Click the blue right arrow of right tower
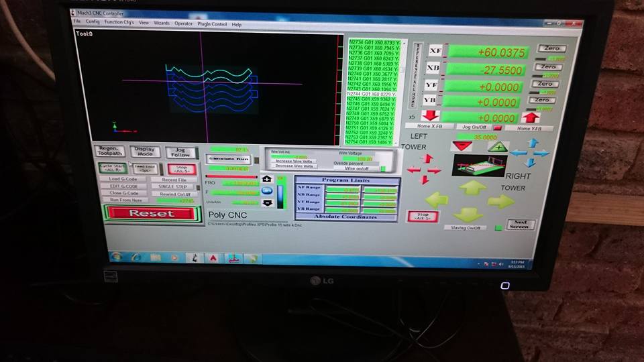Screen dimensions: 644x362 click(x=542, y=153)
